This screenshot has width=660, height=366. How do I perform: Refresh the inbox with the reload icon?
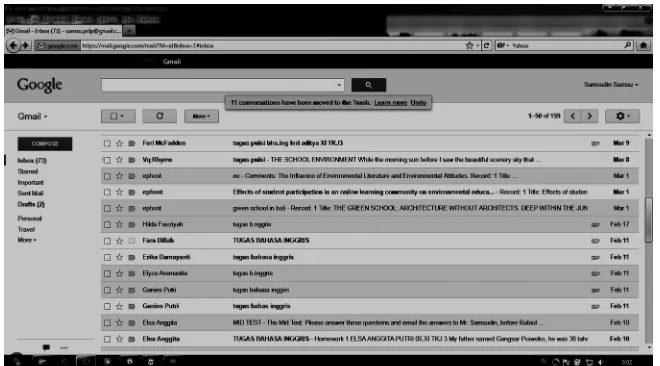[x=160, y=116]
